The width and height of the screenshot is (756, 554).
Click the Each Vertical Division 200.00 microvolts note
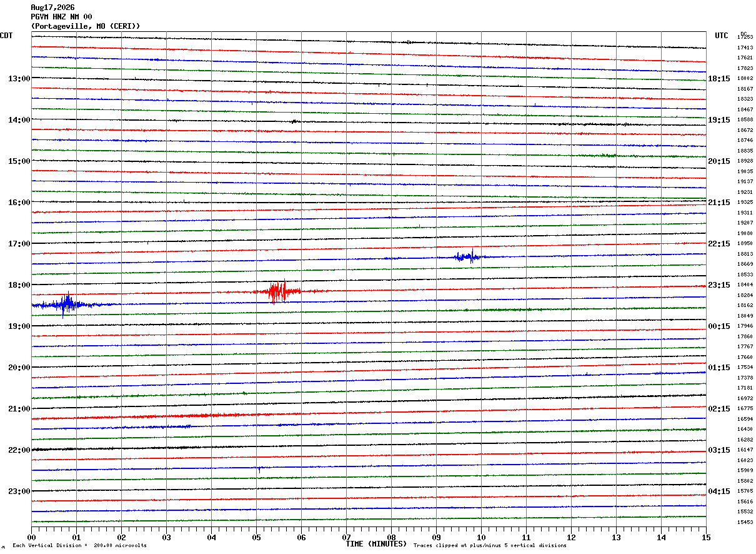tap(79, 546)
